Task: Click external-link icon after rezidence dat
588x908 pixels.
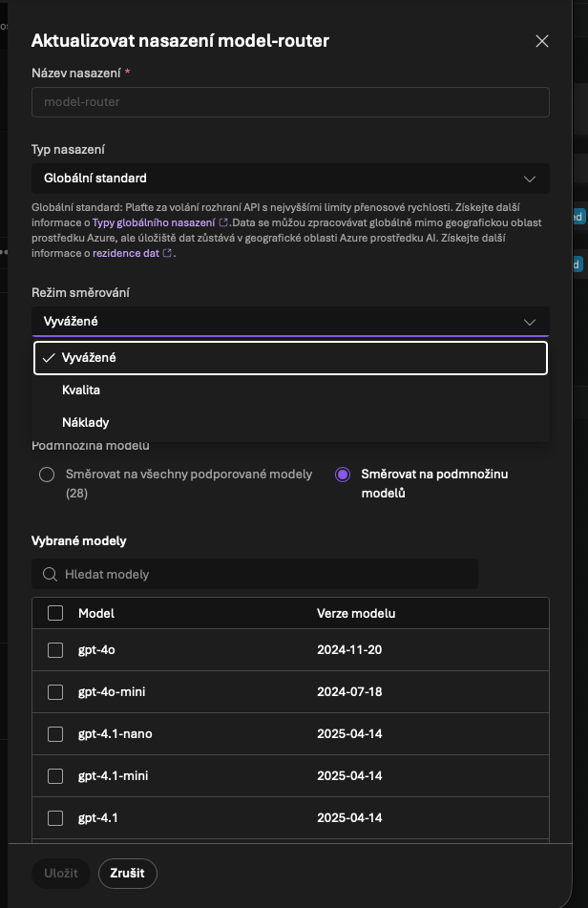Action: point(167,253)
